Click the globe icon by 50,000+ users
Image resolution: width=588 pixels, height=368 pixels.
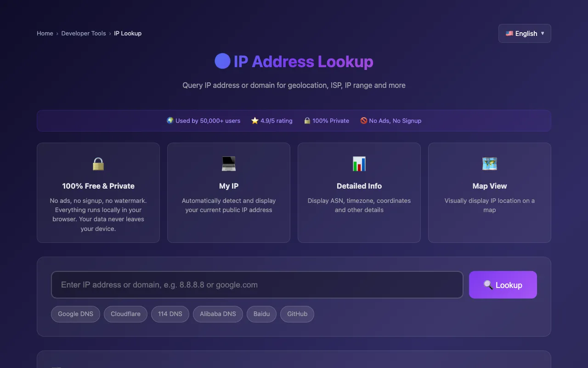(x=170, y=121)
